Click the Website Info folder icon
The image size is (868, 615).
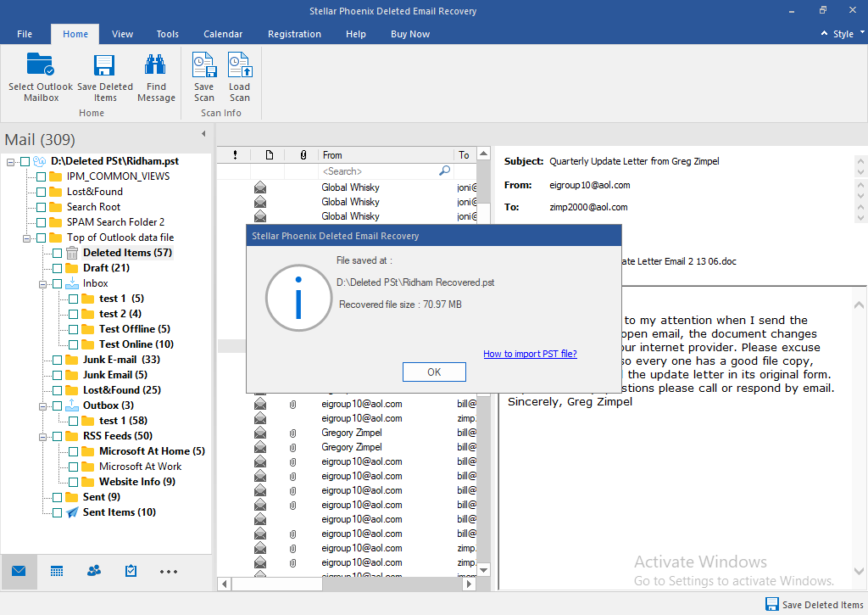88,482
